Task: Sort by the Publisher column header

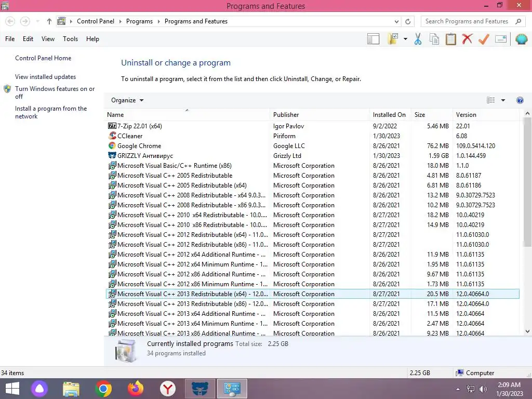Action: (x=320, y=115)
